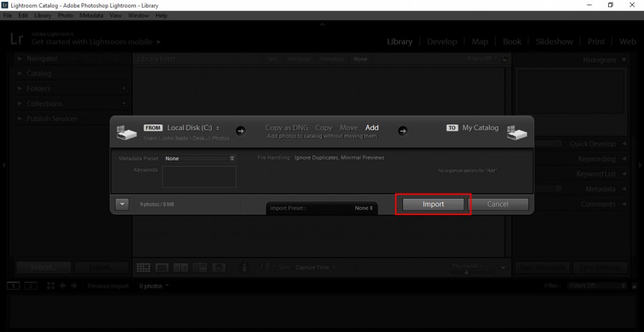Image resolution: width=644 pixels, height=332 pixels.
Task: Click the source drive icon beside FROM
Action: 126,133
